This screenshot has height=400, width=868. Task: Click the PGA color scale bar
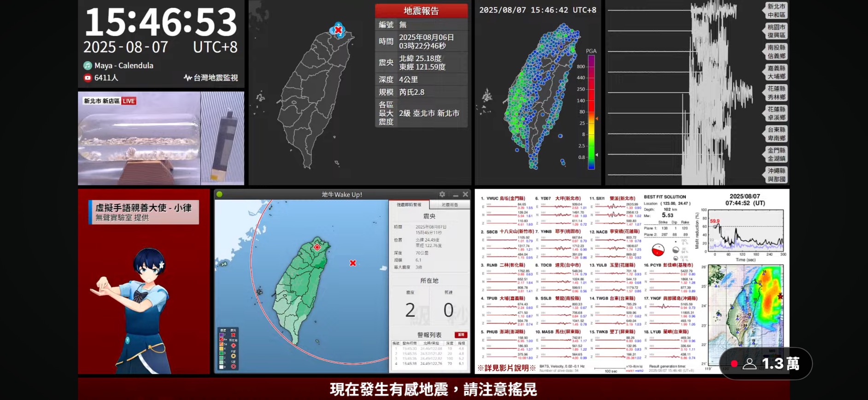click(x=591, y=112)
